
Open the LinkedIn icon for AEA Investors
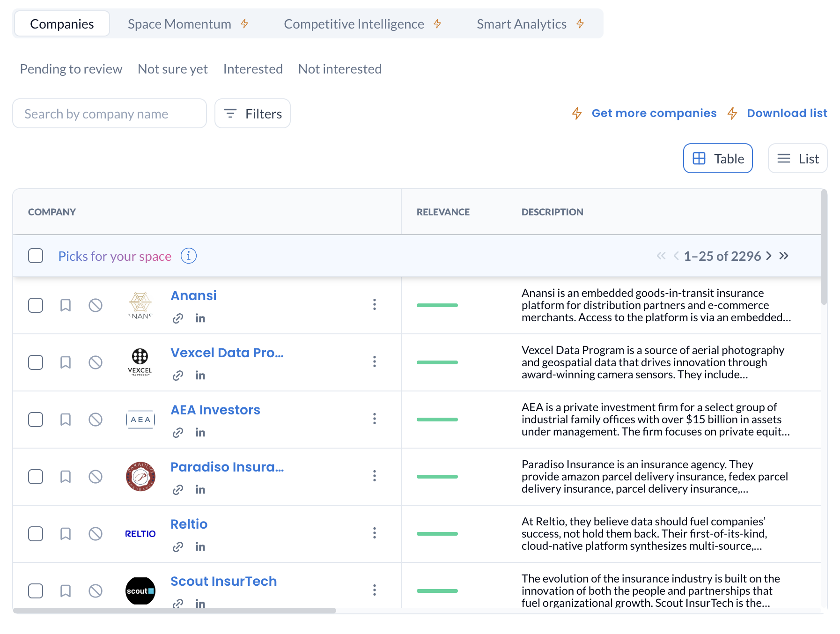pyautogui.click(x=200, y=433)
